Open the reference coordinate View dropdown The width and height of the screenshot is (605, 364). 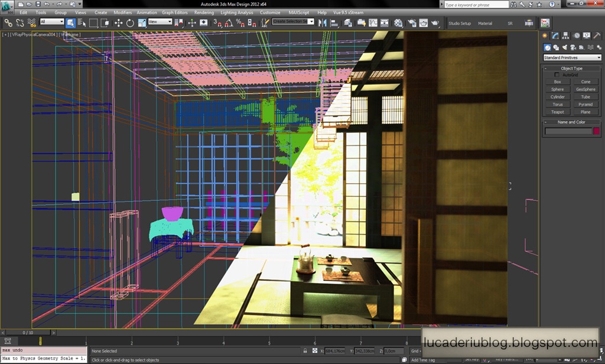point(160,22)
